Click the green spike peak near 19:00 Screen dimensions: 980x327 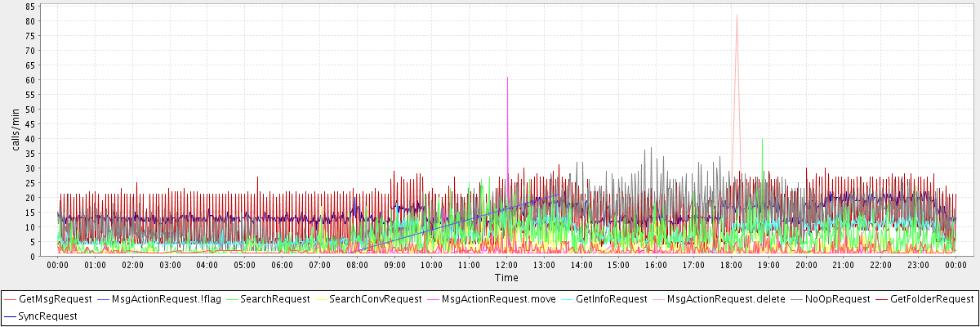pos(762,139)
